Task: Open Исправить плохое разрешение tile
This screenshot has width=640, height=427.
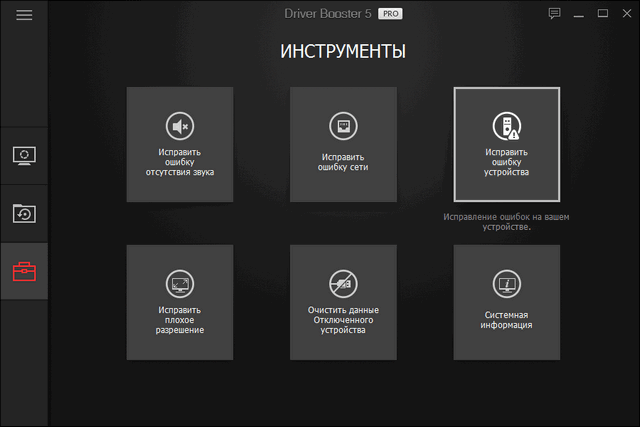Action: tap(180, 302)
